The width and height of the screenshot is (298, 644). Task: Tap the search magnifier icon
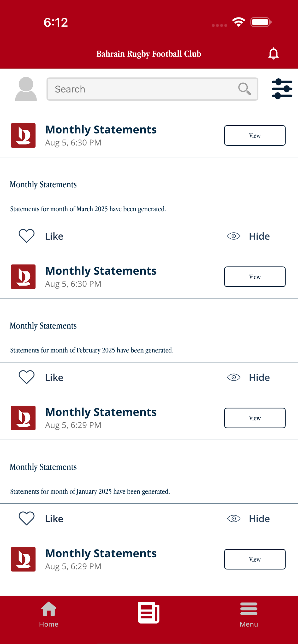pyautogui.click(x=244, y=89)
